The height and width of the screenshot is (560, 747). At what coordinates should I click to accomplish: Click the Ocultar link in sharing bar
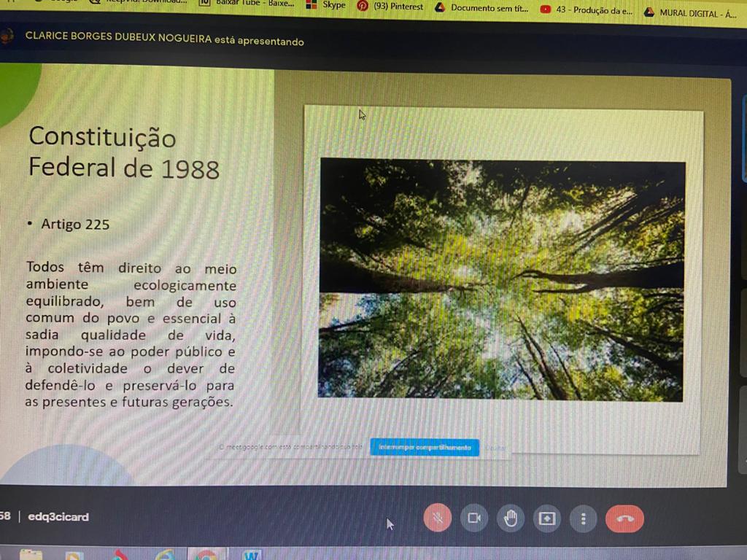[x=495, y=448]
